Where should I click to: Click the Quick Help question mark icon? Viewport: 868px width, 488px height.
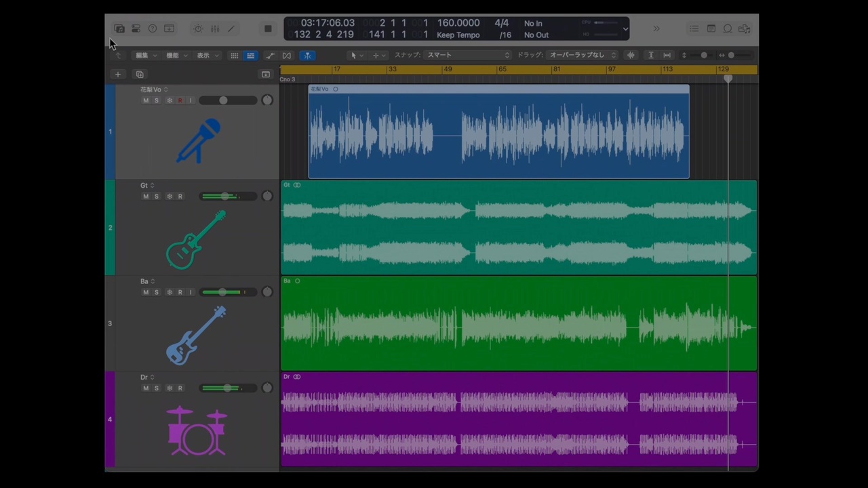(x=153, y=28)
